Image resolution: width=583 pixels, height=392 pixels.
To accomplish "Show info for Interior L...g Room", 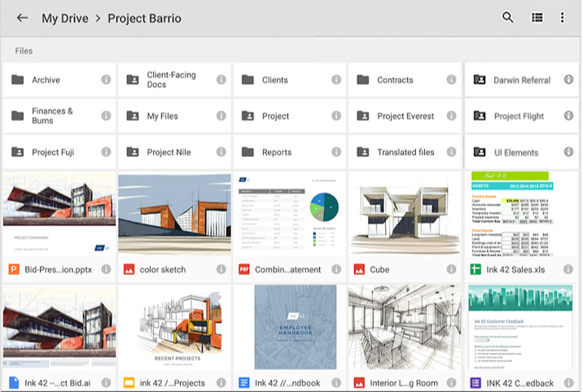I will tap(451, 382).
